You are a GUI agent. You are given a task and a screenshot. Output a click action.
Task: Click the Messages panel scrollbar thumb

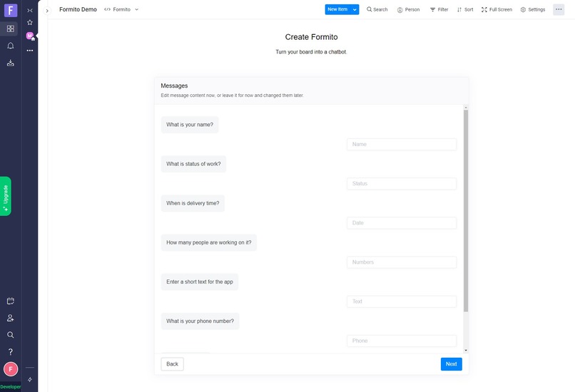[466, 211]
